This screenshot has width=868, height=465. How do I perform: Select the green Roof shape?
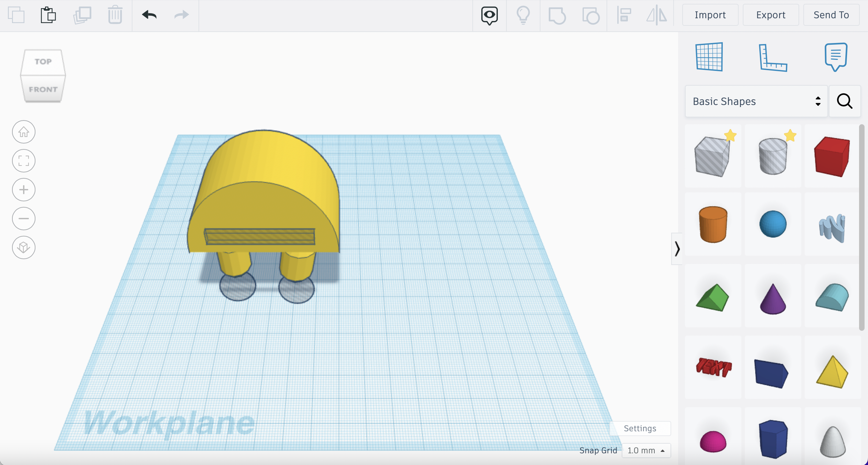713,297
